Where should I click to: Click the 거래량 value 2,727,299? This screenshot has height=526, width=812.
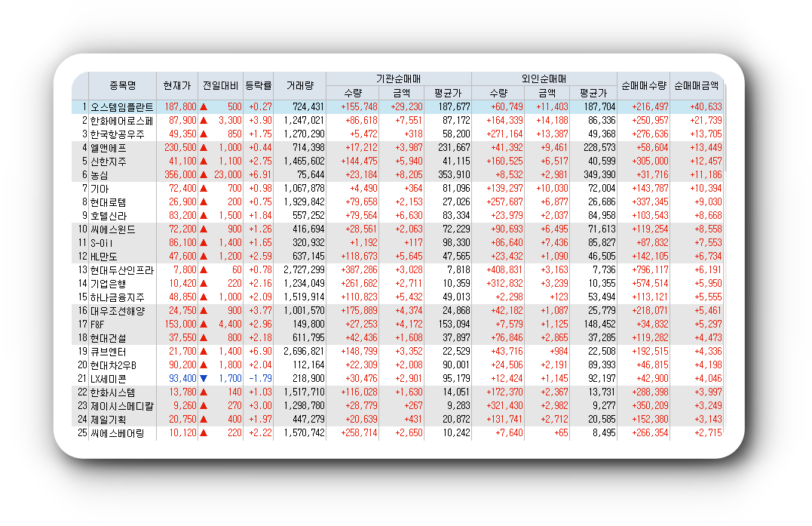[304, 269]
